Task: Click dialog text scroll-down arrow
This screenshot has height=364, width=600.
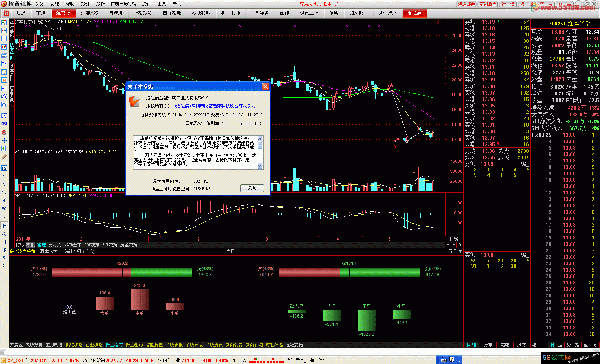Action: pyautogui.click(x=260, y=166)
